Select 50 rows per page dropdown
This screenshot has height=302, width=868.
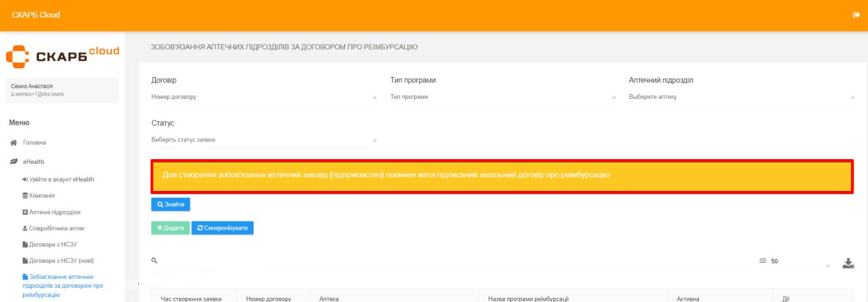tap(799, 261)
